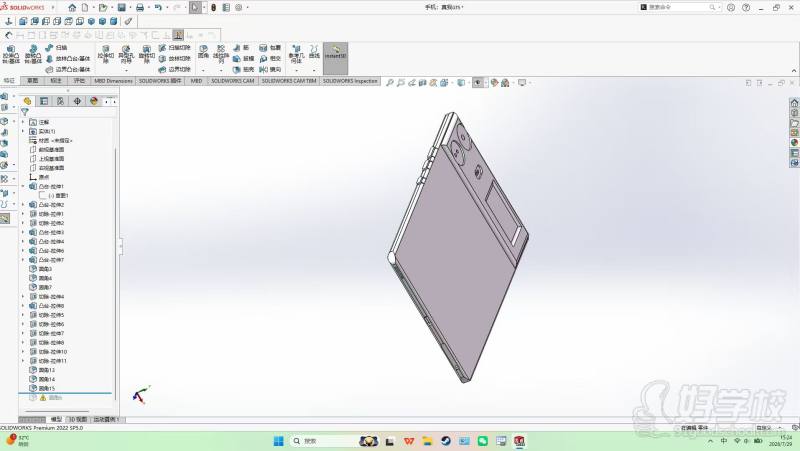The image size is (800, 451).
Task: Open the Options gear icon
Action: pos(238,8)
